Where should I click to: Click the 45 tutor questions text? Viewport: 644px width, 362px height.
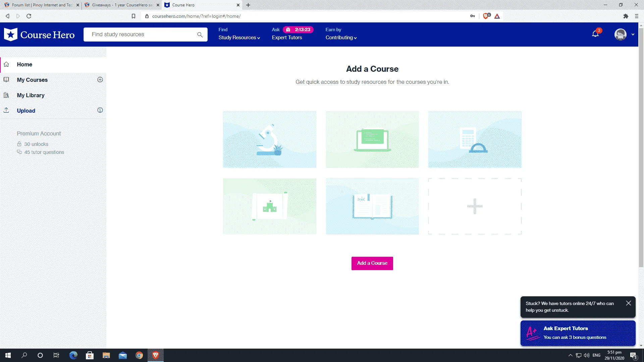point(44,152)
